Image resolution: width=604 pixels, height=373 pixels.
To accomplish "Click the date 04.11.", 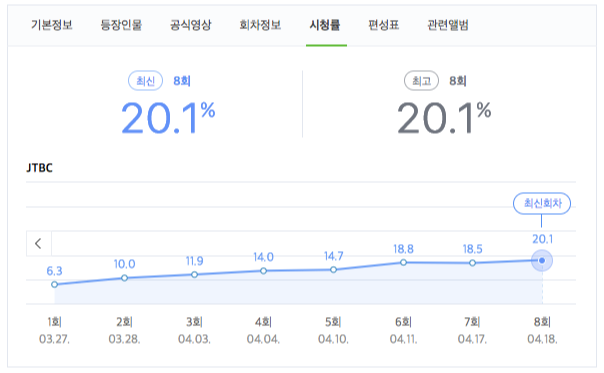I will tap(403, 339).
